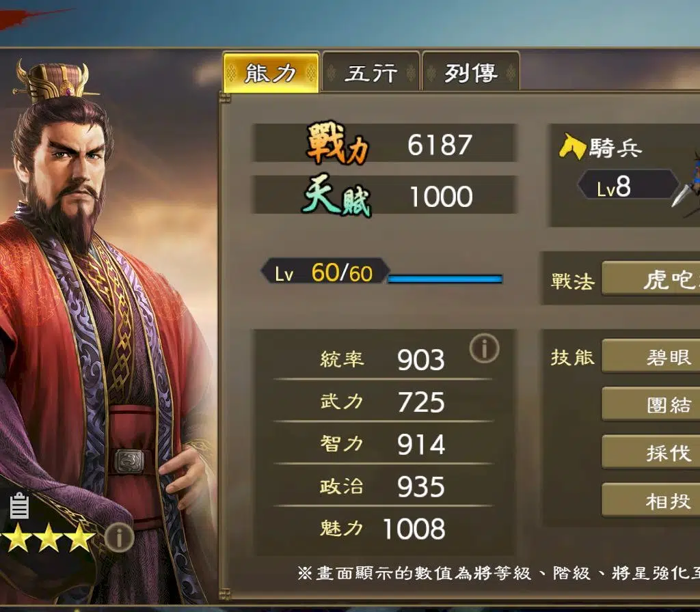Click the Lv 60/60 level indicator
The width and height of the screenshot is (700, 612).
coord(325,272)
